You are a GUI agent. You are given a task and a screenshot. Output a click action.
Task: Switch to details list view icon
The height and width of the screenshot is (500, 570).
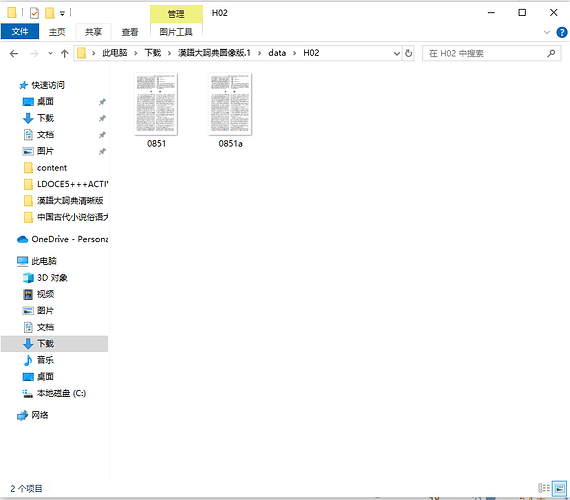click(x=544, y=488)
